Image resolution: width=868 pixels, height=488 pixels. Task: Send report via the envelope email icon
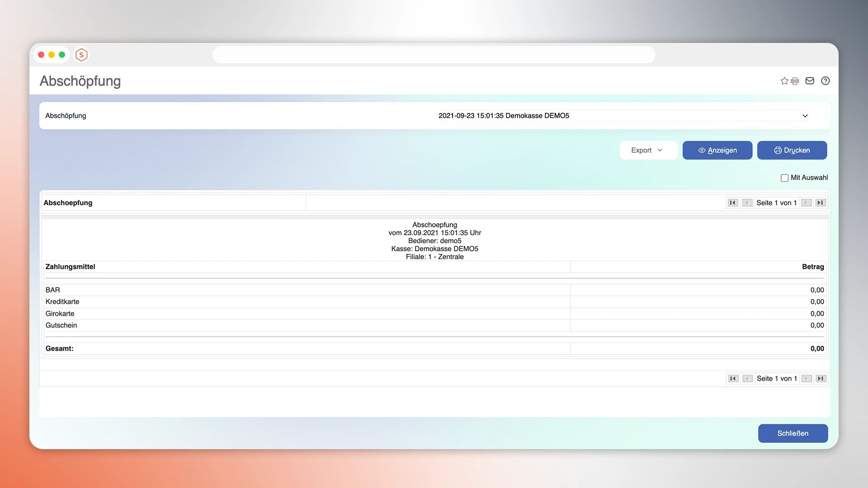tap(810, 81)
